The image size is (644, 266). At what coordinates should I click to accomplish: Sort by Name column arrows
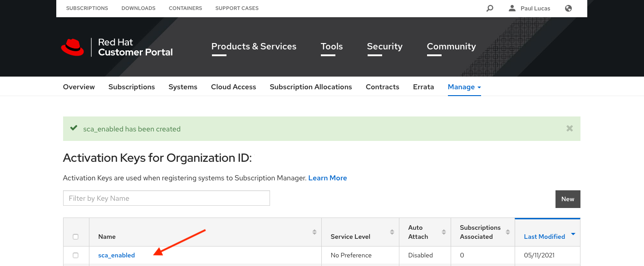[x=315, y=232]
